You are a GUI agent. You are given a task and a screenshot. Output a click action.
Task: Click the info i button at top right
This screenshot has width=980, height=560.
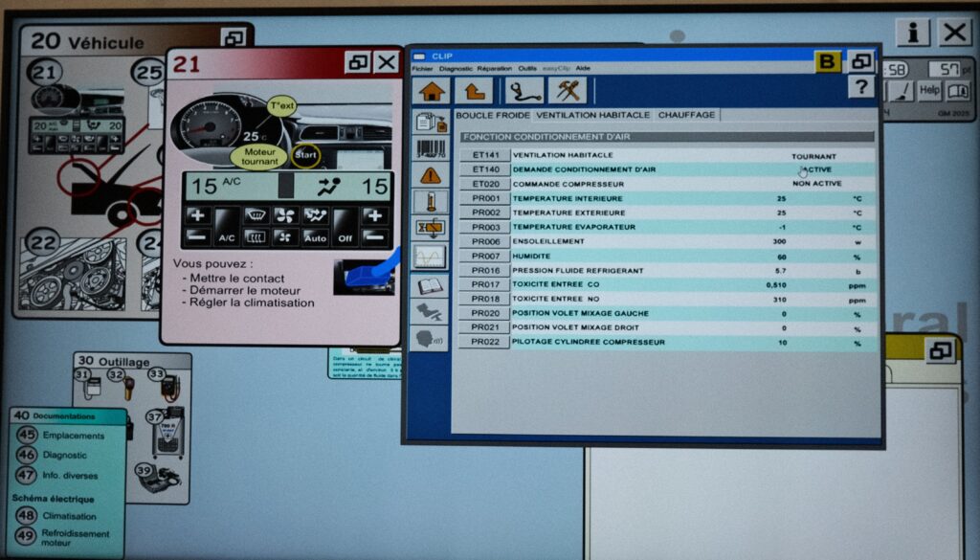(912, 33)
